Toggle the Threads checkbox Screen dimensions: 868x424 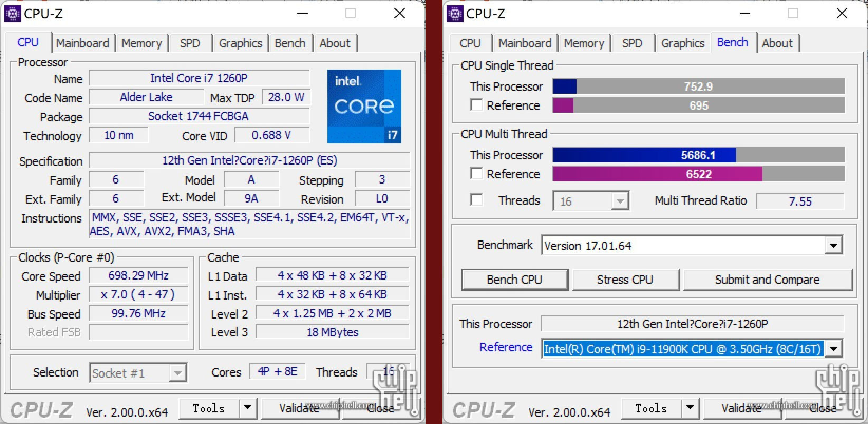click(x=476, y=200)
